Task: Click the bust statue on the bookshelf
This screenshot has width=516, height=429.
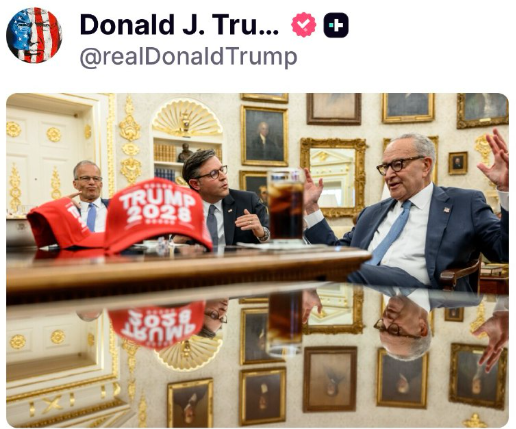Action: (x=185, y=153)
